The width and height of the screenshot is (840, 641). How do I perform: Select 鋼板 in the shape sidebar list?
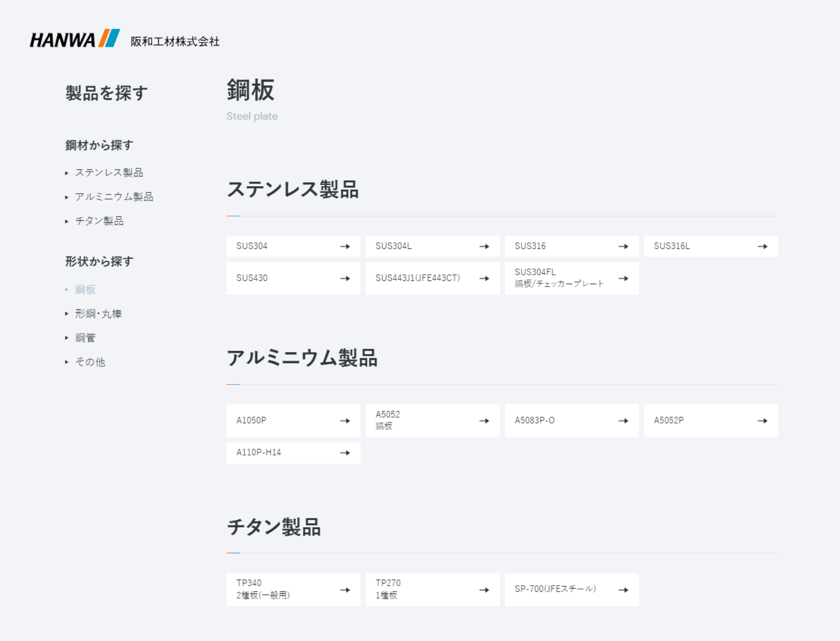click(85, 289)
